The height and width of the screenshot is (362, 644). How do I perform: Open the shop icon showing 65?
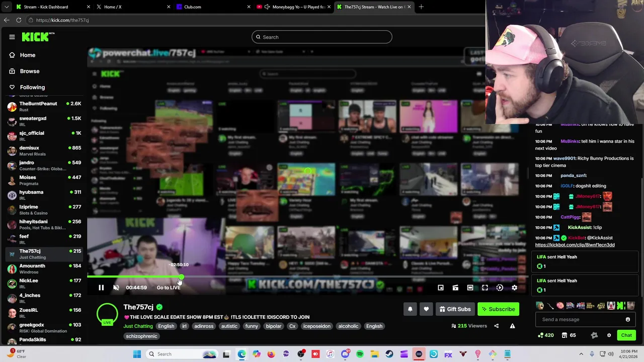coord(569,335)
